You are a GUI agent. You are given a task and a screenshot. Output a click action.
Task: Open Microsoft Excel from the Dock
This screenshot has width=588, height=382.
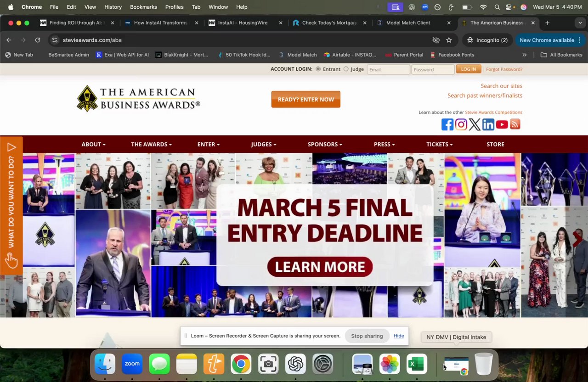coord(417,364)
